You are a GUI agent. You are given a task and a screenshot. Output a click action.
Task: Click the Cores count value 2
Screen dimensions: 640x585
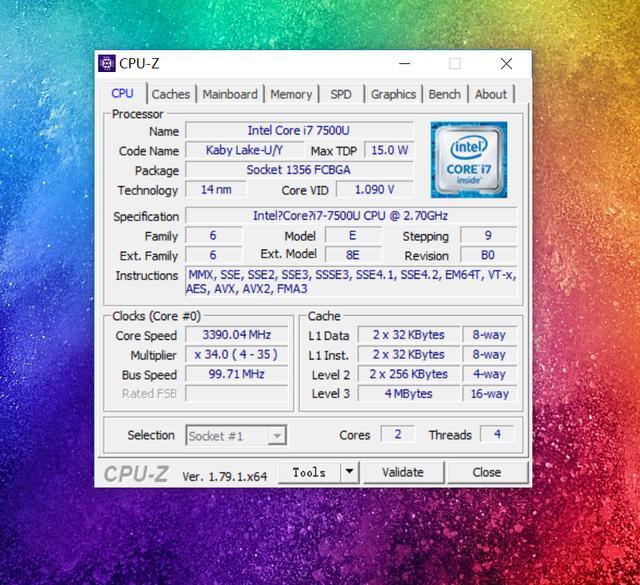click(x=398, y=434)
